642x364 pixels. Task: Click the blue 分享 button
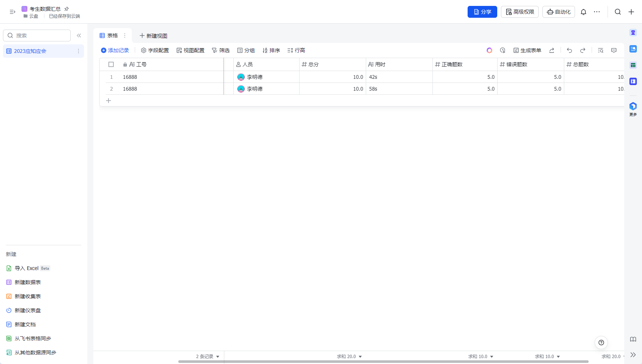[x=482, y=12]
